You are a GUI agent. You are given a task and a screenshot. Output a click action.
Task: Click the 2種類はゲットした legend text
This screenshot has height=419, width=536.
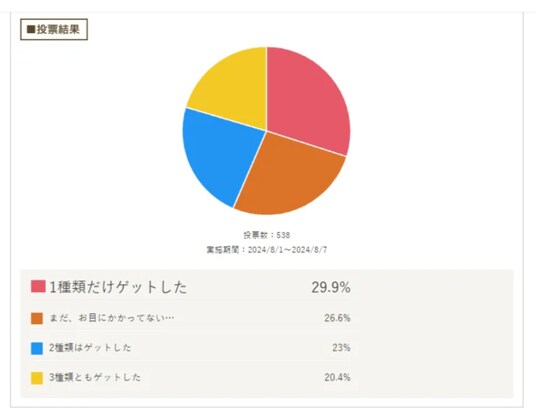click(90, 348)
